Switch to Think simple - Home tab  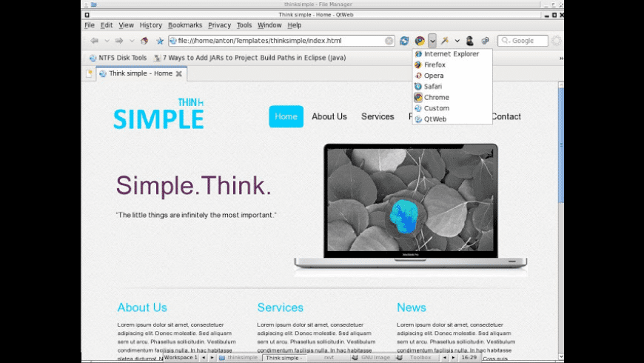[x=141, y=73]
